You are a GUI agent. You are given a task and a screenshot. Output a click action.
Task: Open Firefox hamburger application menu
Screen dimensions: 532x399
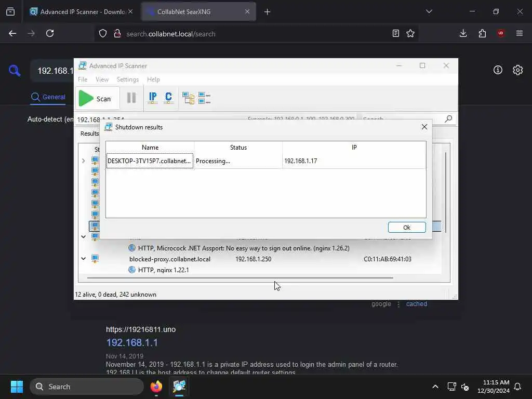[520, 33]
